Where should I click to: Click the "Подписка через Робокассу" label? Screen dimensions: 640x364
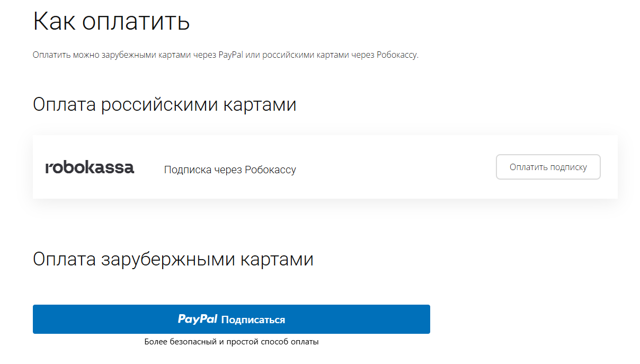[230, 170]
